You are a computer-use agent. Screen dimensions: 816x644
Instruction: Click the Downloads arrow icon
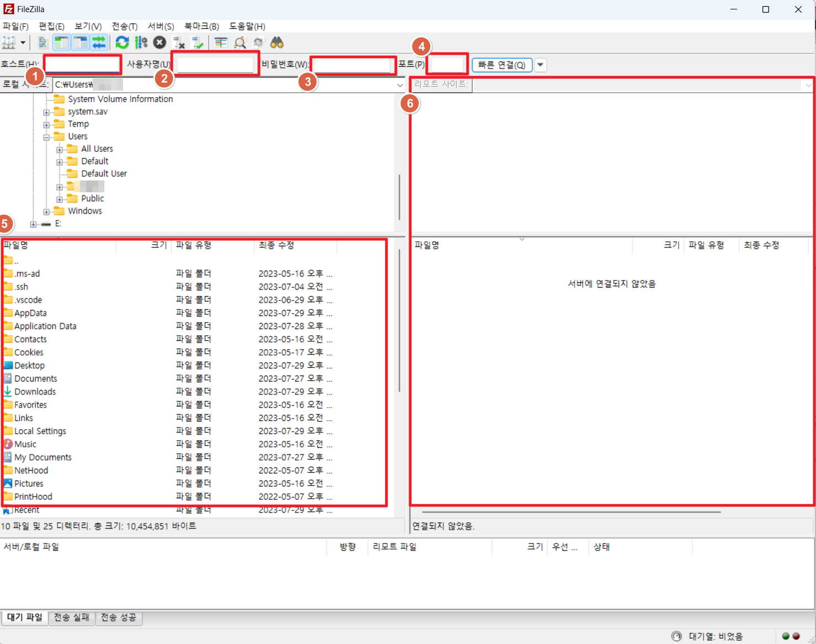tap(8, 392)
